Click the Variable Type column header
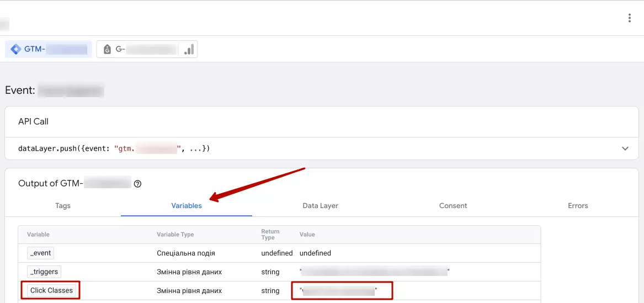 point(175,235)
